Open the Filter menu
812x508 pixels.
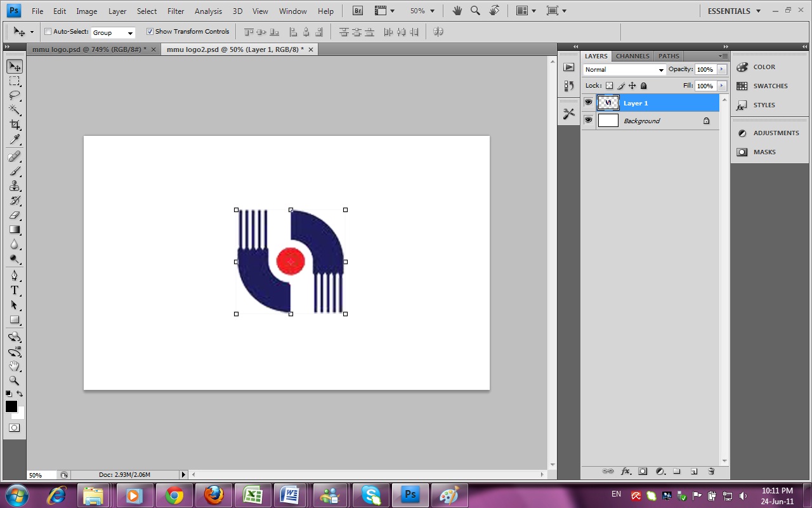176,11
